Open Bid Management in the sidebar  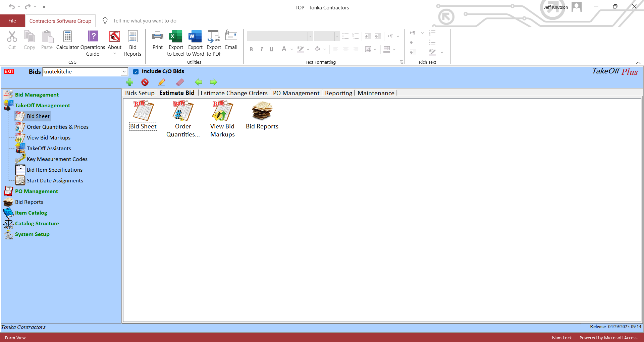(37, 95)
